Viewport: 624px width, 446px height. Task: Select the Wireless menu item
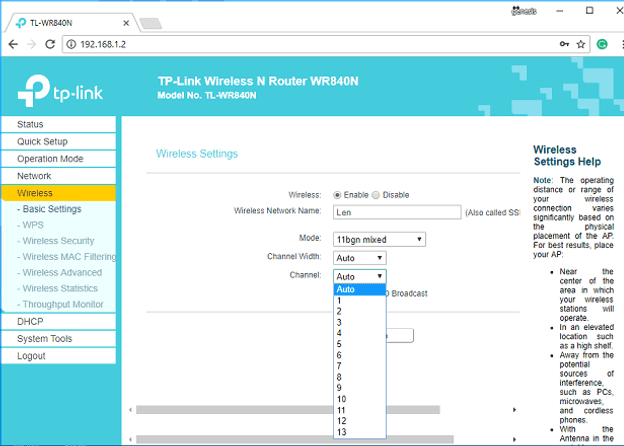[58, 193]
